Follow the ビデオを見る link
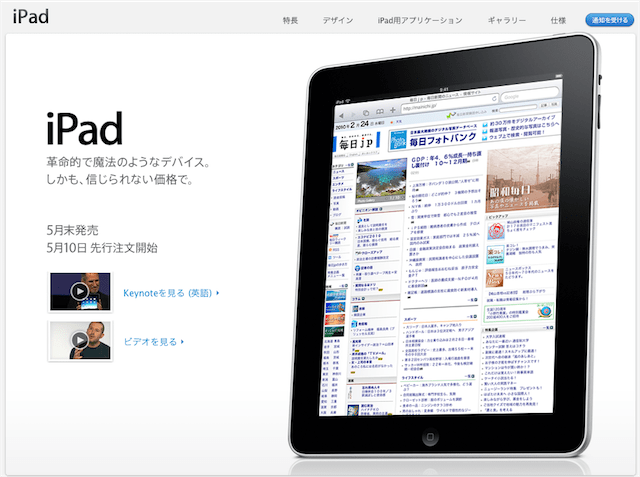The height and width of the screenshot is (477, 640). pos(153,342)
